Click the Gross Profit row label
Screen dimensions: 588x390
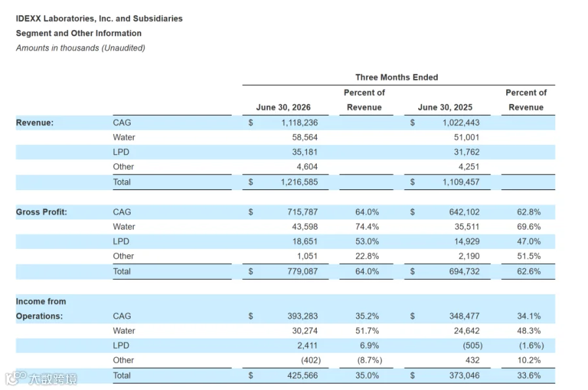point(41,212)
